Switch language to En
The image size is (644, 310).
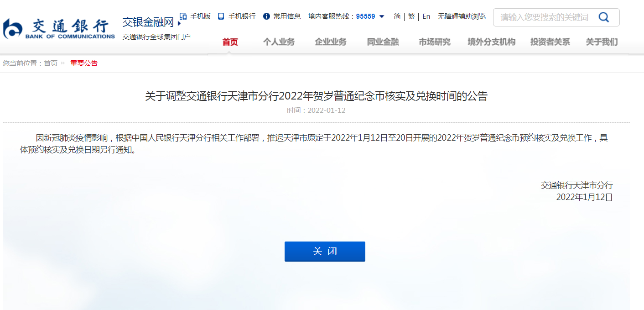(426, 16)
